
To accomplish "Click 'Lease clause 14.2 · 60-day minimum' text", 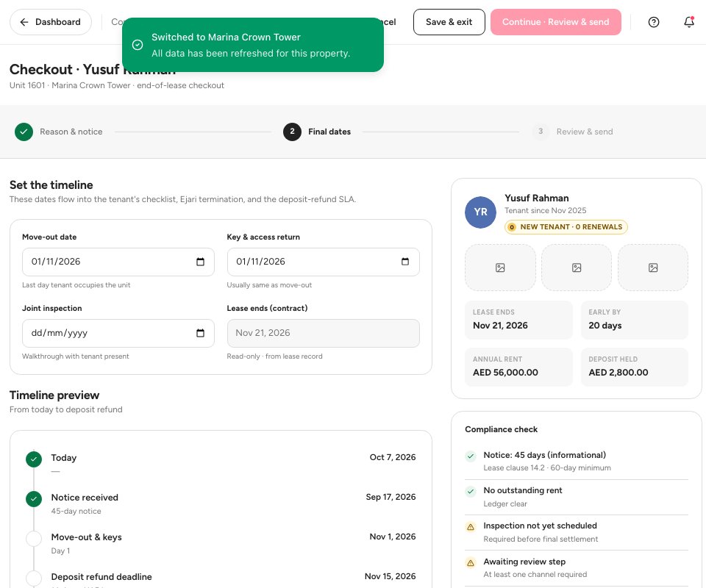I will point(547,468).
